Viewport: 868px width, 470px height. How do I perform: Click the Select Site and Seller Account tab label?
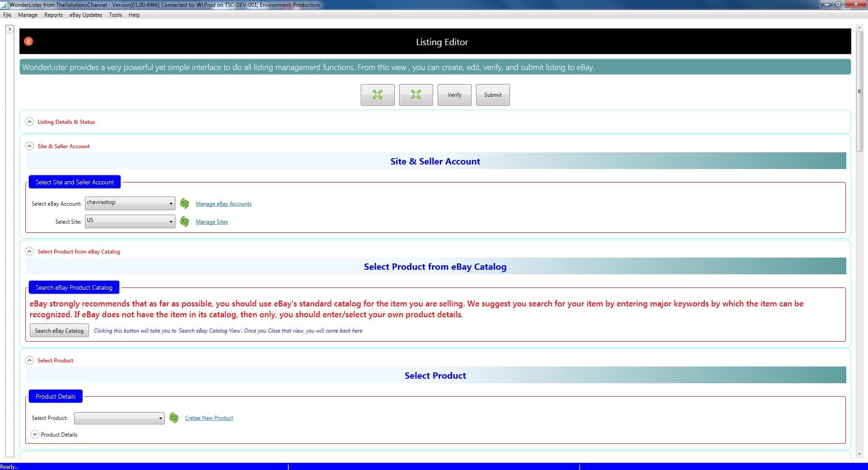tap(75, 182)
